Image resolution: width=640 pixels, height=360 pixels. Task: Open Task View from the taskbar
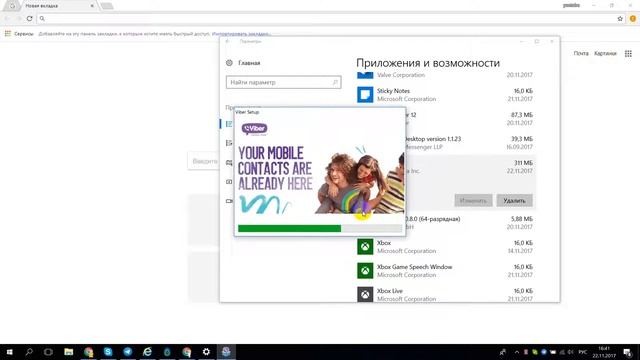pyautogui.click(x=48, y=352)
